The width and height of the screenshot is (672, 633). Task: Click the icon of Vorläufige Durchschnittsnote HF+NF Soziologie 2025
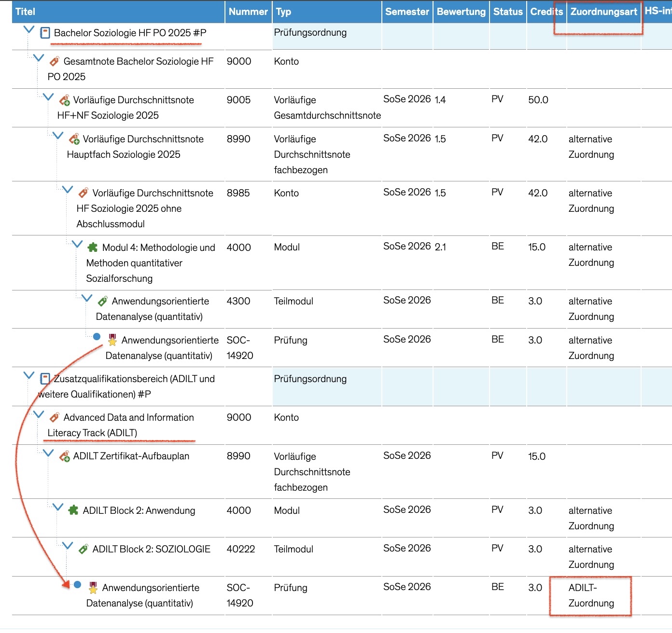coord(64,100)
